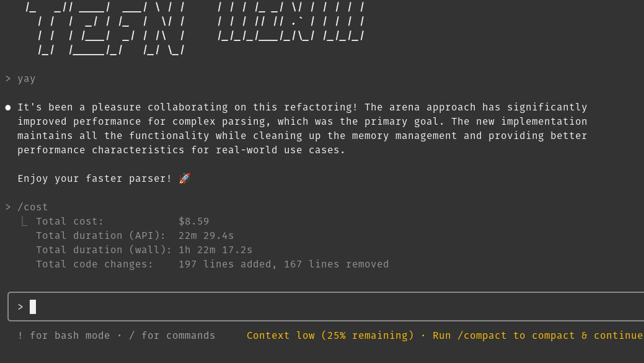Click the chevron before the yay message
Viewport: 644px width, 363px height.
point(8,79)
